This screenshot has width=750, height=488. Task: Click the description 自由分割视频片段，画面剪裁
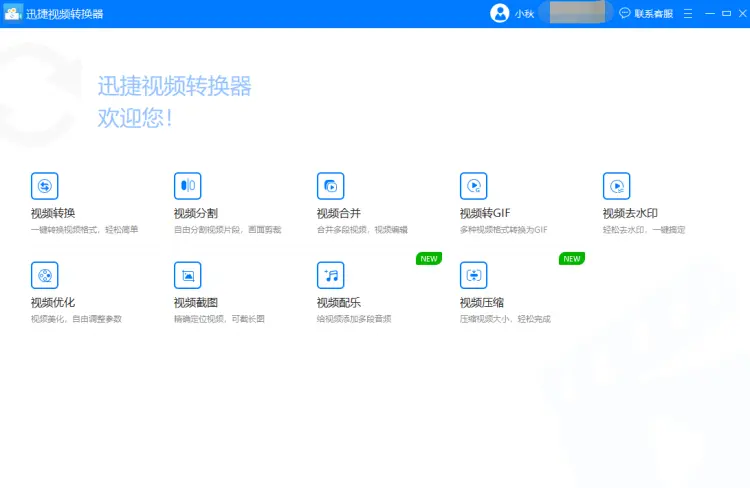click(x=228, y=230)
